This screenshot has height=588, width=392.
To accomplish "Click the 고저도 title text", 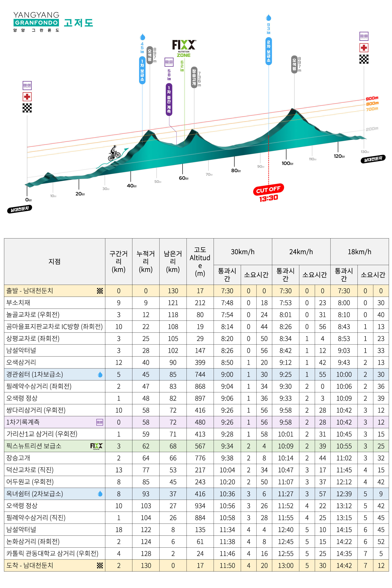I will (x=78, y=23).
